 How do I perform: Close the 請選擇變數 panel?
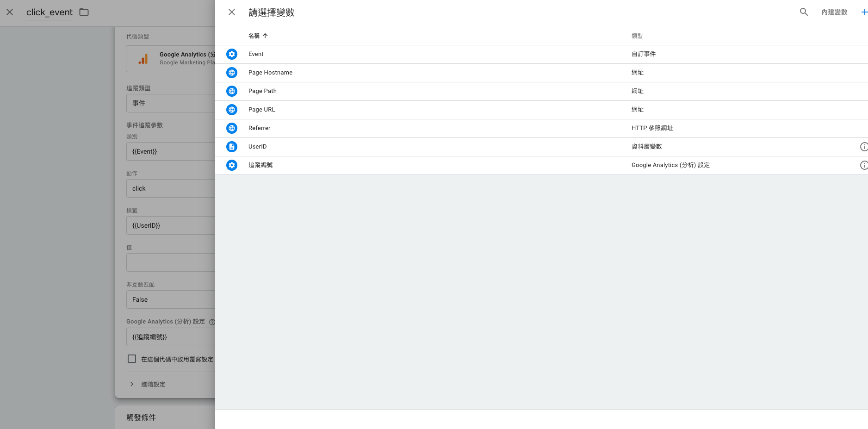point(232,12)
